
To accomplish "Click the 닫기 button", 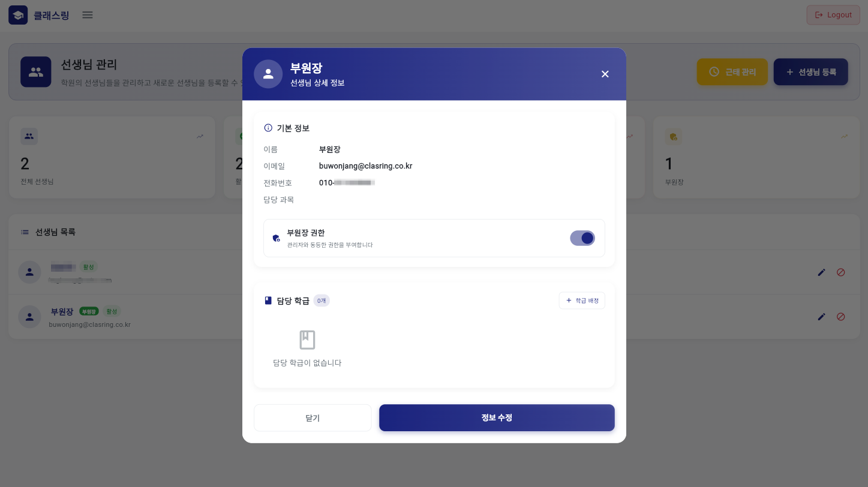I will point(313,418).
